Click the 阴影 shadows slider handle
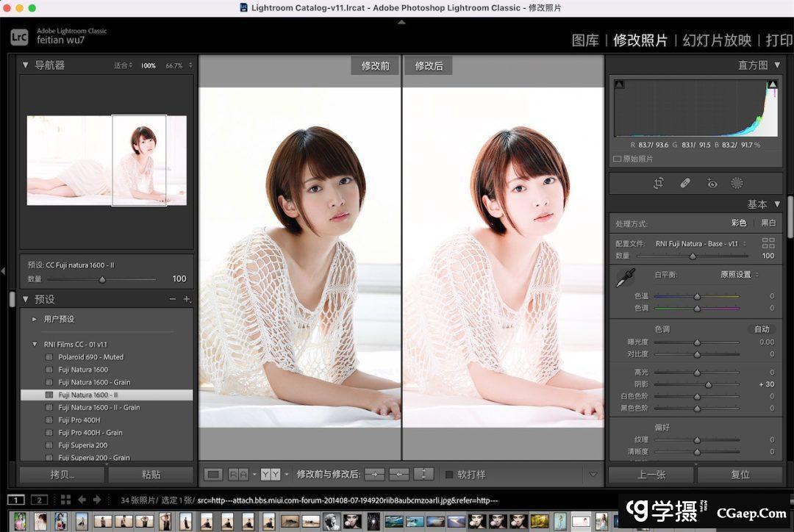794x532 pixels. tap(708, 384)
